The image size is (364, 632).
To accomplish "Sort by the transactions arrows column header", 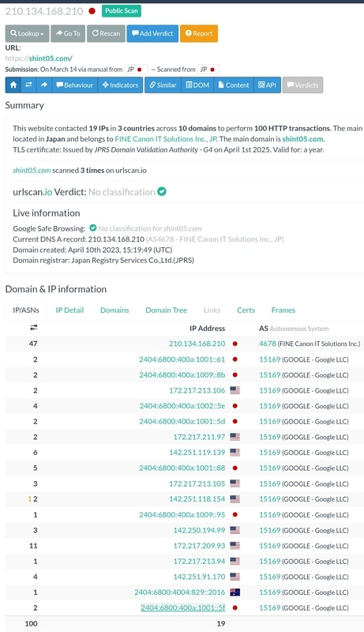I will click(x=33, y=328).
